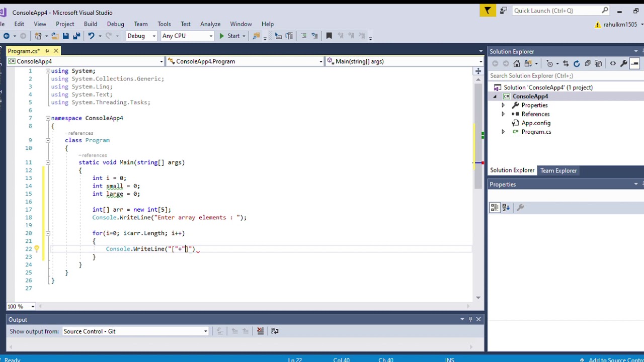
Task: Click the Property Pages wrench in Properties panel
Action: 520,207
